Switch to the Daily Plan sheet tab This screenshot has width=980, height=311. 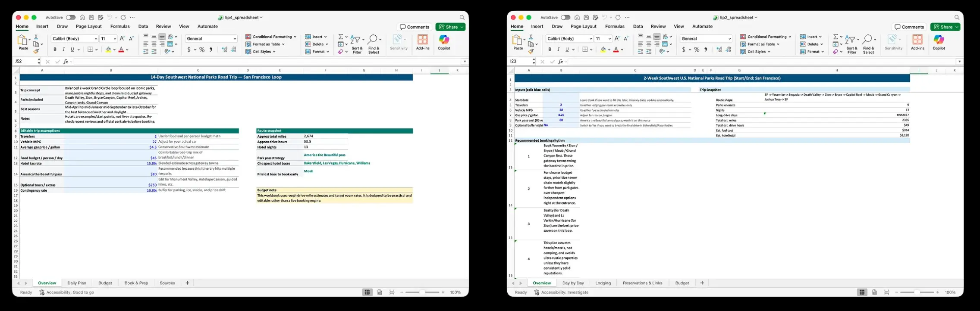pos(77,283)
